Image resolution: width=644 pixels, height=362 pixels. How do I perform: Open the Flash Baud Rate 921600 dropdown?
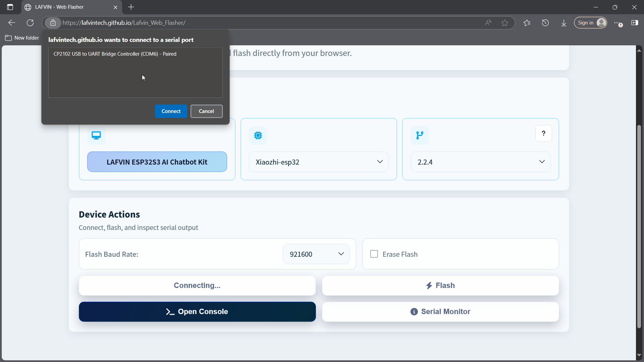(316, 254)
